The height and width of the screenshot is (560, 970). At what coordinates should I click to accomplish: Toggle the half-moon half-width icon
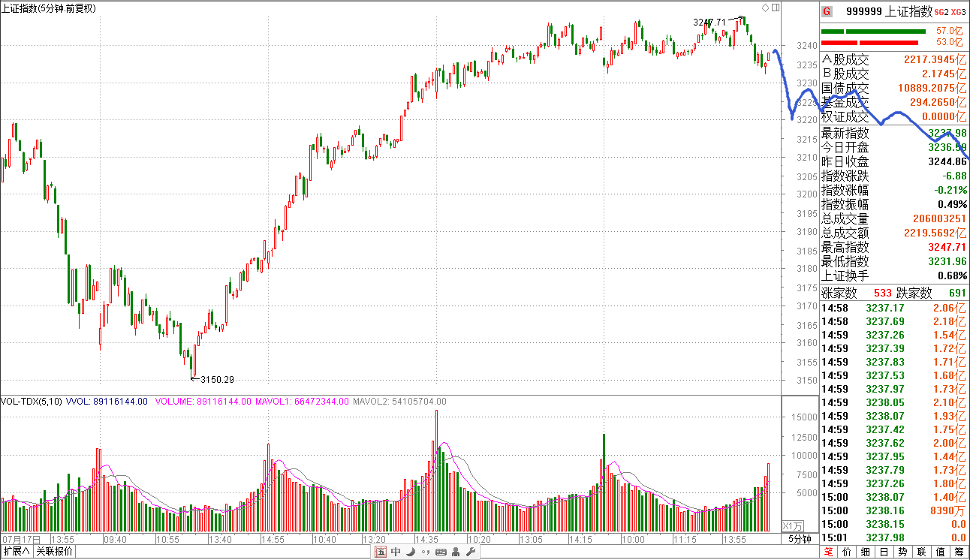tap(411, 552)
